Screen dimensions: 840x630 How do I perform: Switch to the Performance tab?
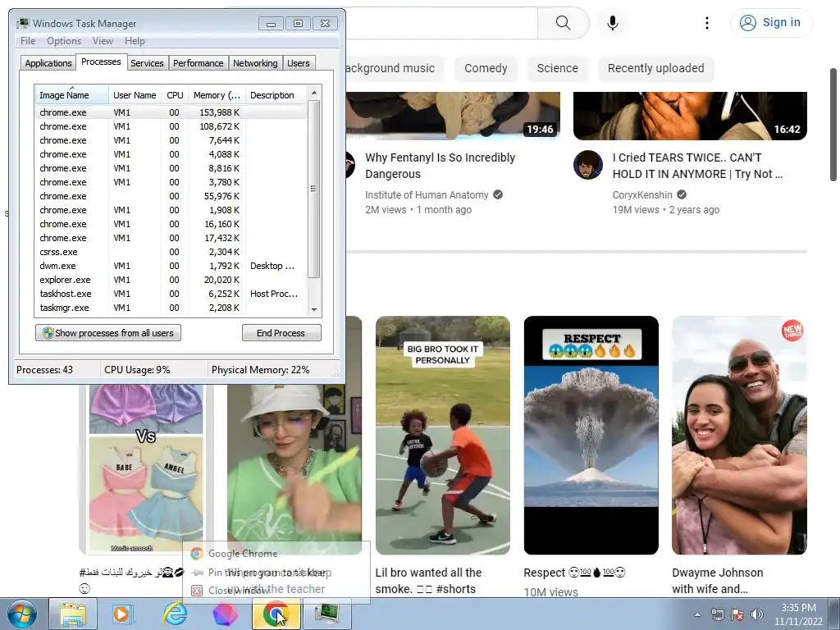point(199,62)
